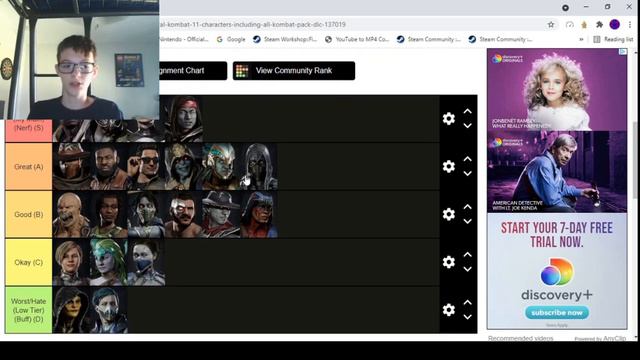640x360 pixels.
Task: Open the Steam Workshop bookmark
Action: click(285, 39)
